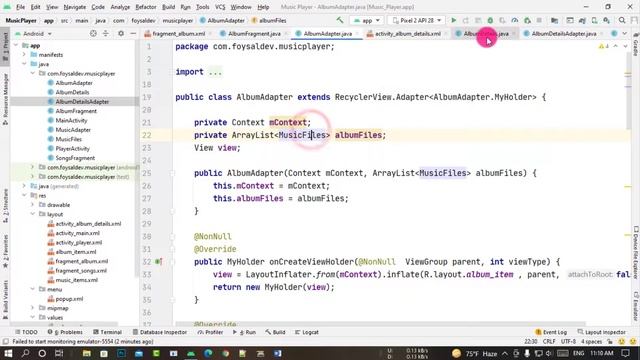640x360 pixels.
Task: Toggle the Build Variants side tab
Action: [5, 299]
